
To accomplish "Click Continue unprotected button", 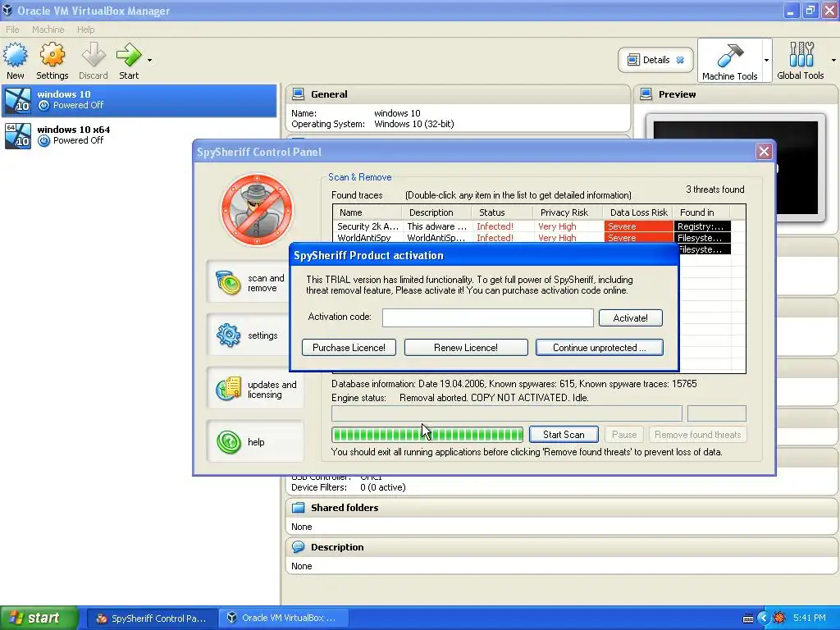I will [600, 348].
